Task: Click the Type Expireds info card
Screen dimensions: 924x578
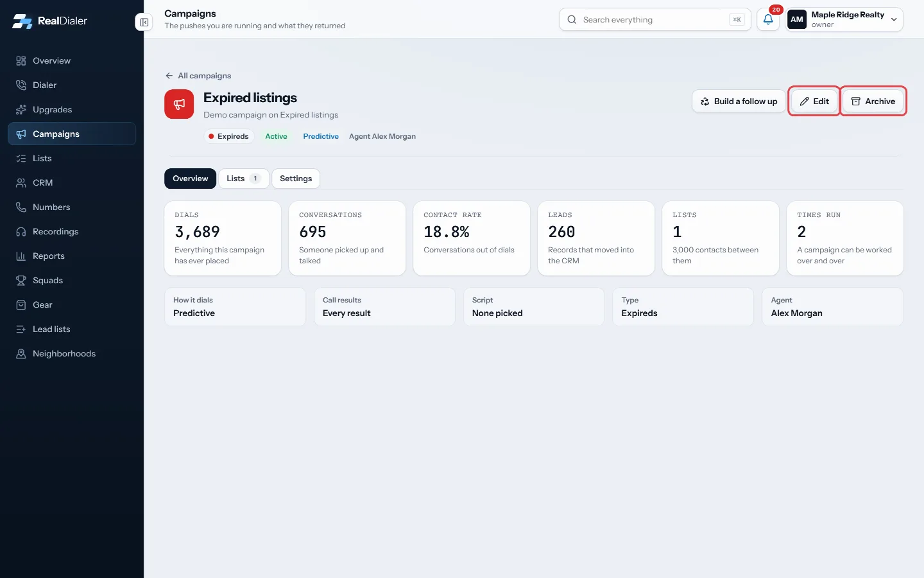Action: click(x=683, y=307)
